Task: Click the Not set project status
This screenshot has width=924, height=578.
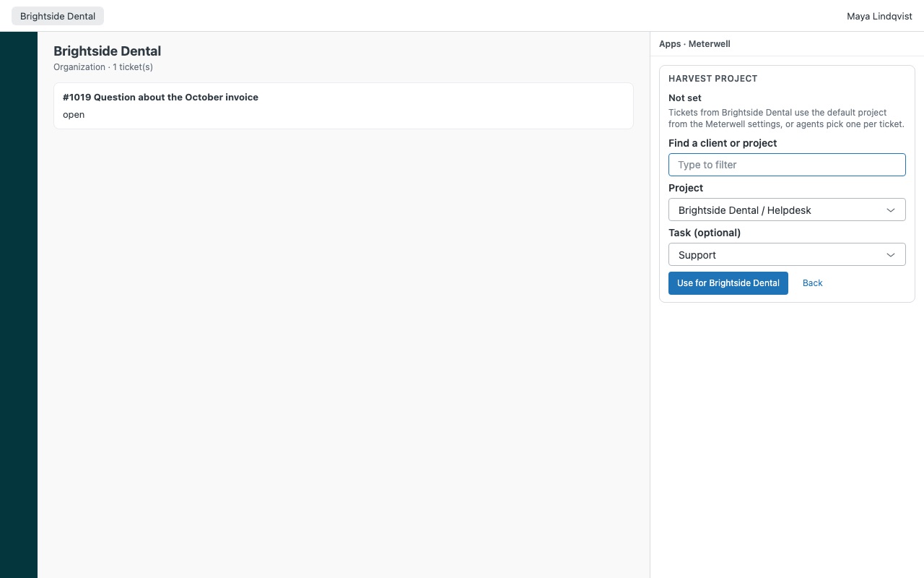Action: point(685,98)
